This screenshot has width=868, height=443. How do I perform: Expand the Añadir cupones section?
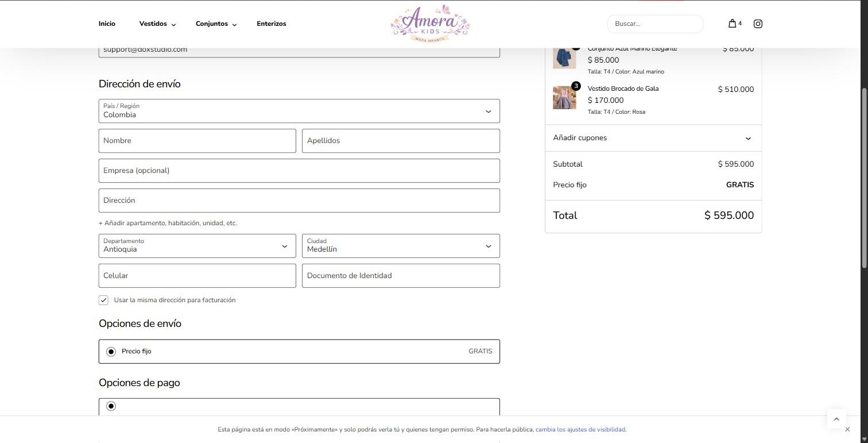tap(653, 138)
